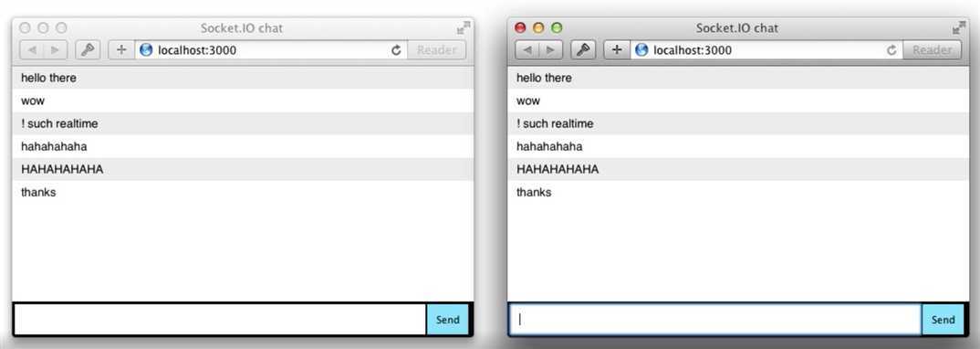Focus the address bar in right window
This screenshot has width=980, height=349.
[x=766, y=50]
